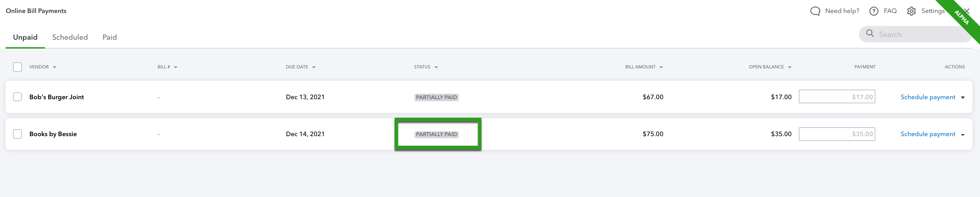Expand Books by Bessie payment actions arrow

point(963,135)
